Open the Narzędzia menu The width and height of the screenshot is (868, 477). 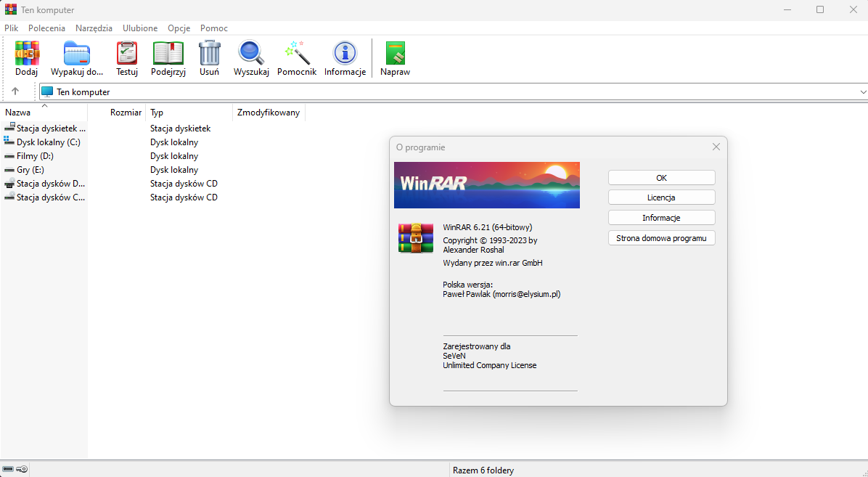[94, 28]
